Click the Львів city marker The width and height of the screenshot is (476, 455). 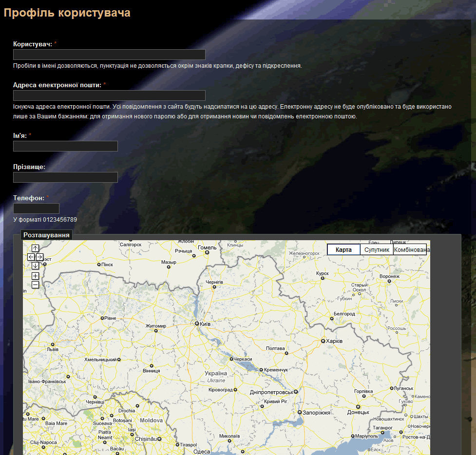(53, 344)
